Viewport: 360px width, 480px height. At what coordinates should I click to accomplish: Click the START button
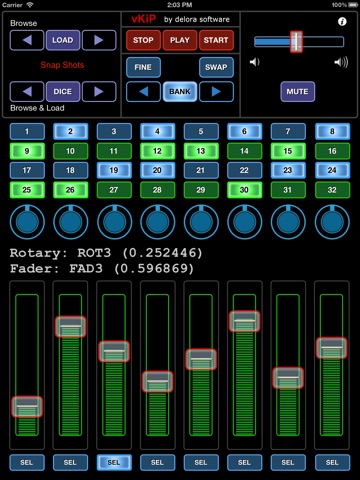(216, 40)
